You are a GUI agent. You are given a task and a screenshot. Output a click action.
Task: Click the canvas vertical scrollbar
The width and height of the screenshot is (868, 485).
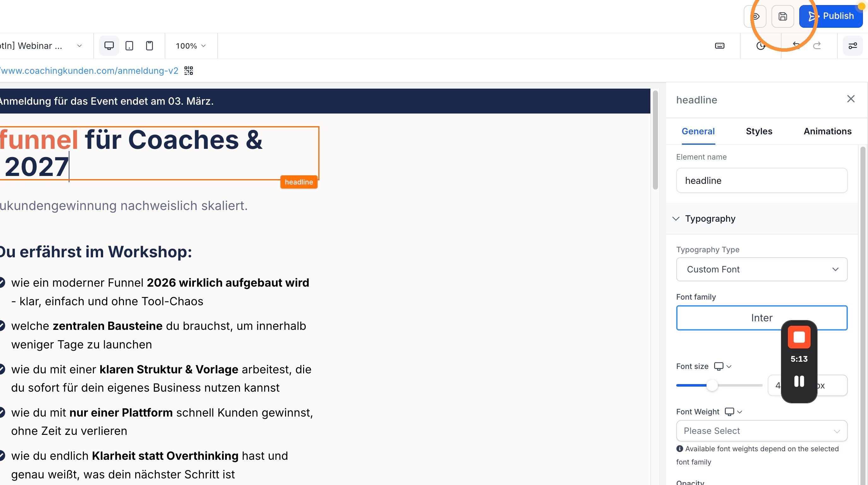[x=655, y=140]
